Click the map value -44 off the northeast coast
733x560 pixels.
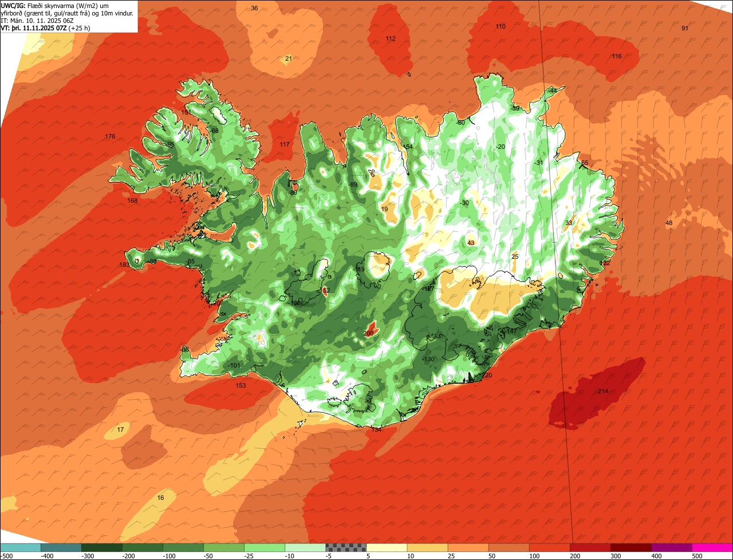coord(552,91)
